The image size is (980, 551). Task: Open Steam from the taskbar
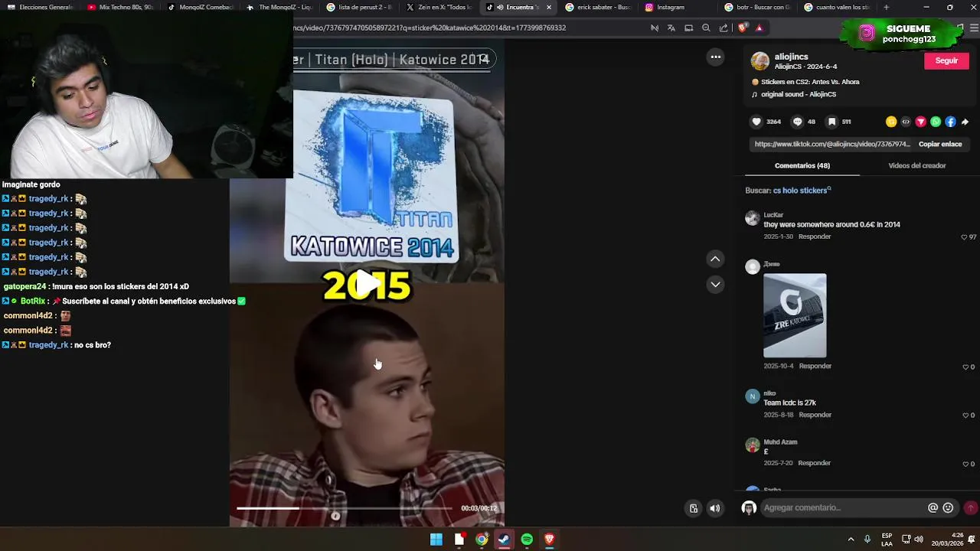(504, 540)
